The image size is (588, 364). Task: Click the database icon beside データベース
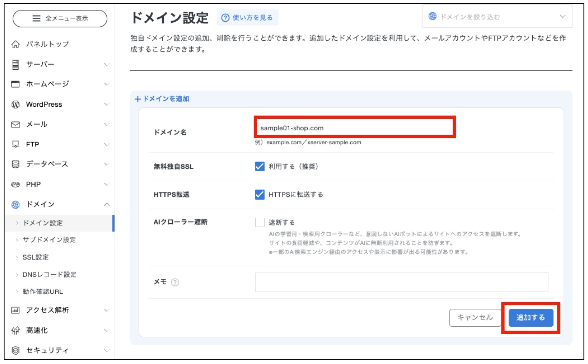(x=15, y=164)
